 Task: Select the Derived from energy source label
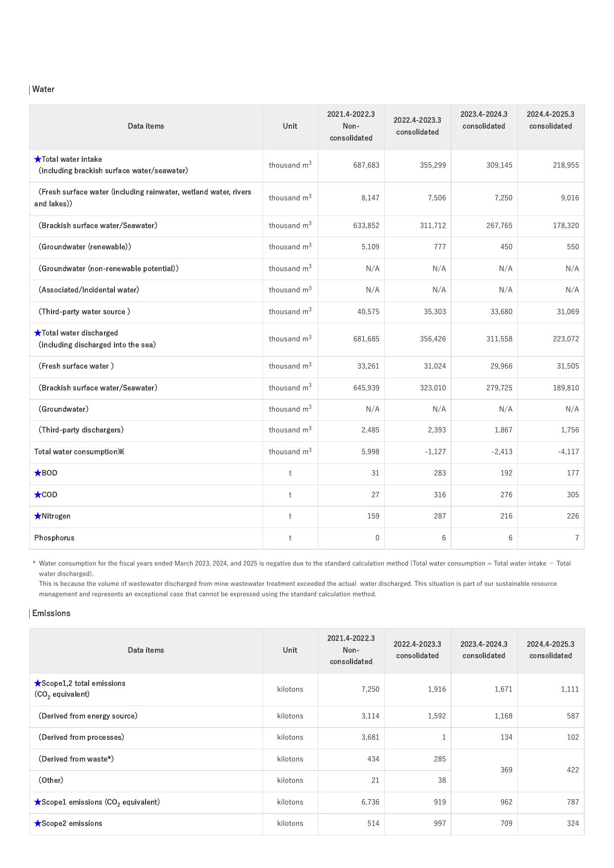tap(88, 716)
